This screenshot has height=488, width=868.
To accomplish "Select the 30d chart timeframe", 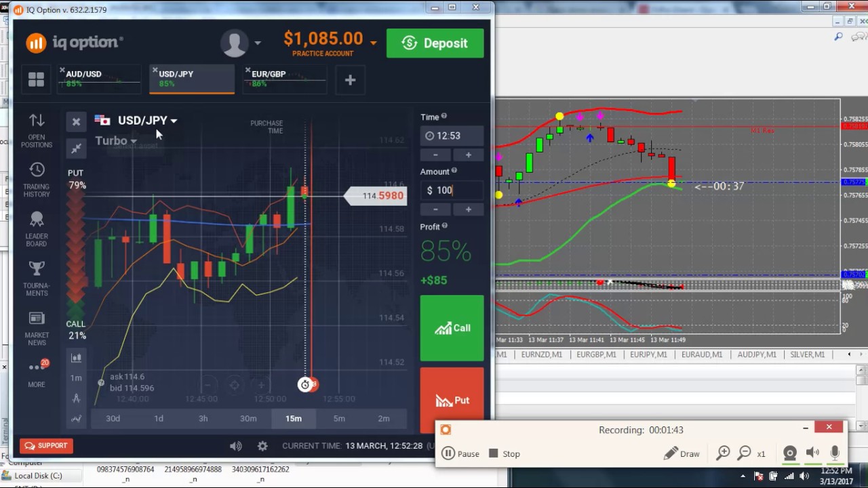I will point(113,418).
